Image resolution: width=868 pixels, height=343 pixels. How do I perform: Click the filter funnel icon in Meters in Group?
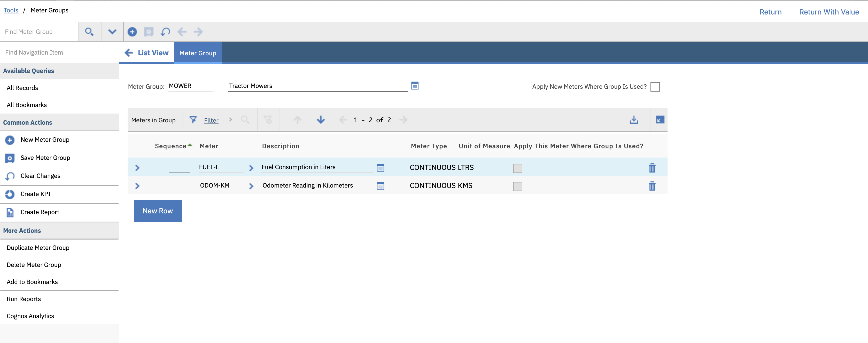click(193, 120)
